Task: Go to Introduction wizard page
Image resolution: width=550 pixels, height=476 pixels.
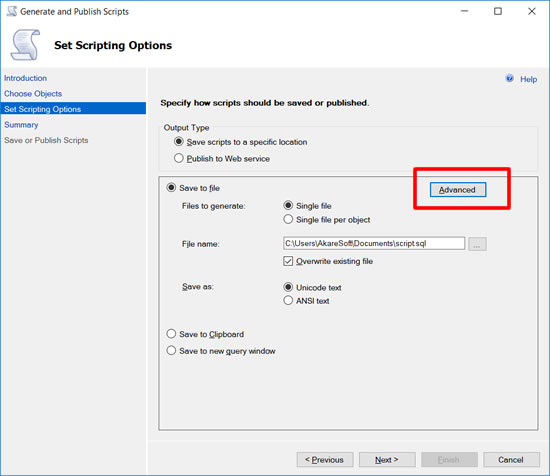Action: point(25,78)
